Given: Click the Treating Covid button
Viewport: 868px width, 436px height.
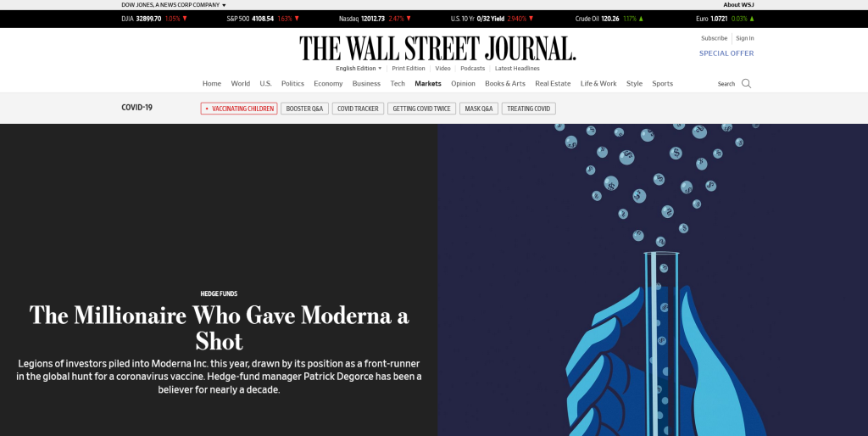Looking at the screenshot, I should [529, 109].
